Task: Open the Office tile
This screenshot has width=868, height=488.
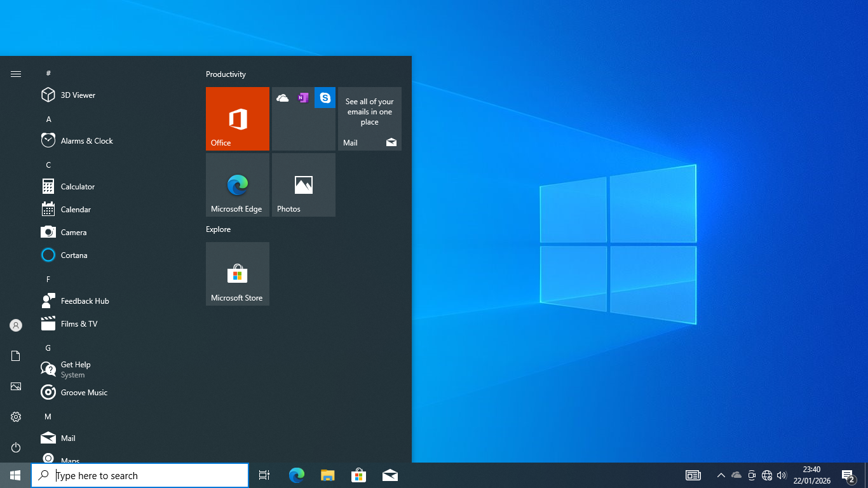Action: [x=238, y=119]
